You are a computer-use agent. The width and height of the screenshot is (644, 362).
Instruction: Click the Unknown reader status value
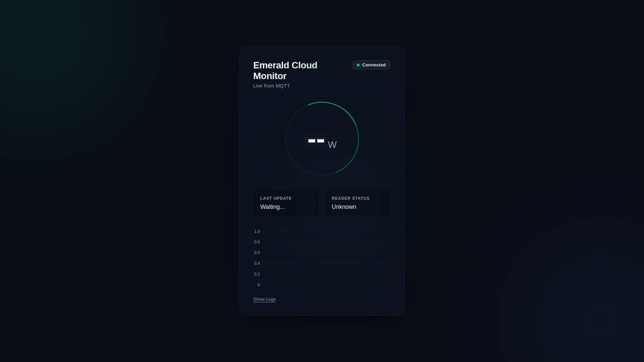tap(344, 207)
